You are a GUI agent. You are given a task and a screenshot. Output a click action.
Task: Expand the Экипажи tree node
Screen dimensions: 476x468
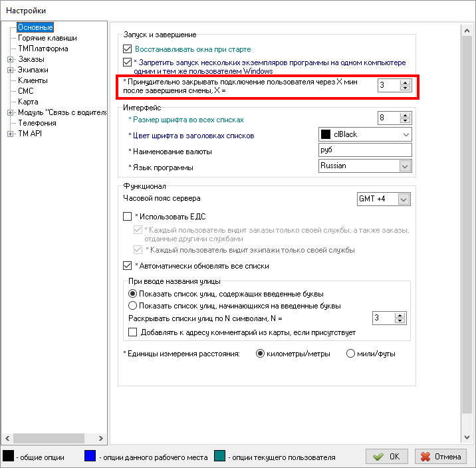point(11,70)
